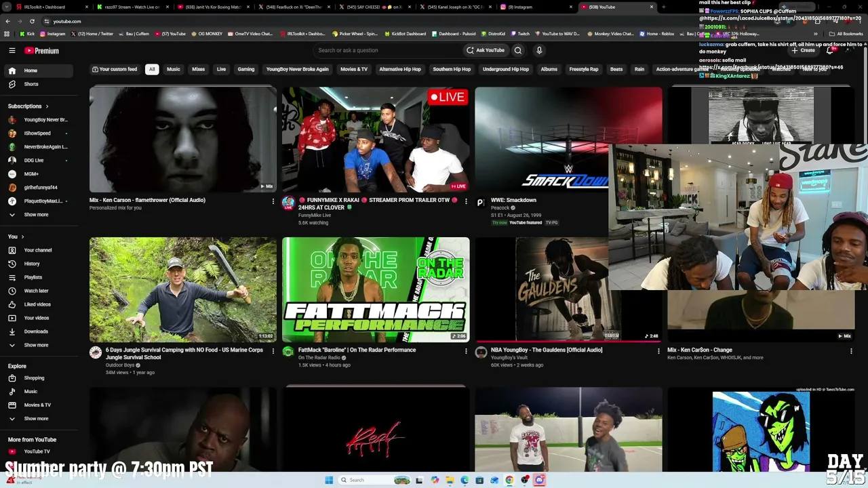
Task: Open Twitch bookmark in bookmarks bar
Action: click(520, 34)
